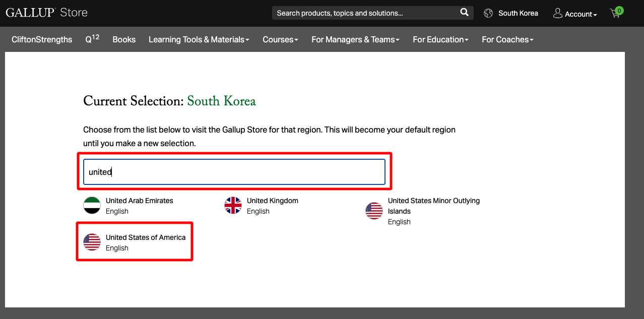Click the account person icon
This screenshot has width=644, height=319.
[557, 13]
